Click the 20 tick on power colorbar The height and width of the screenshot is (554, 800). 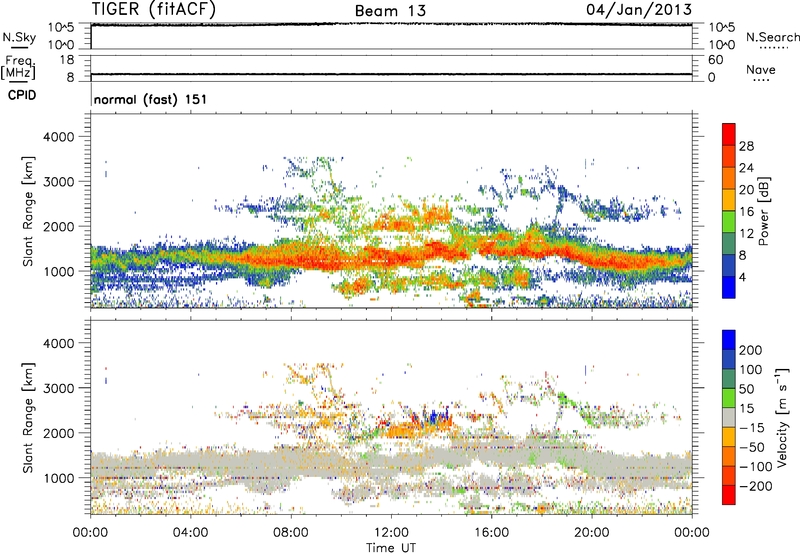pyautogui.click(x=746, y=190)
